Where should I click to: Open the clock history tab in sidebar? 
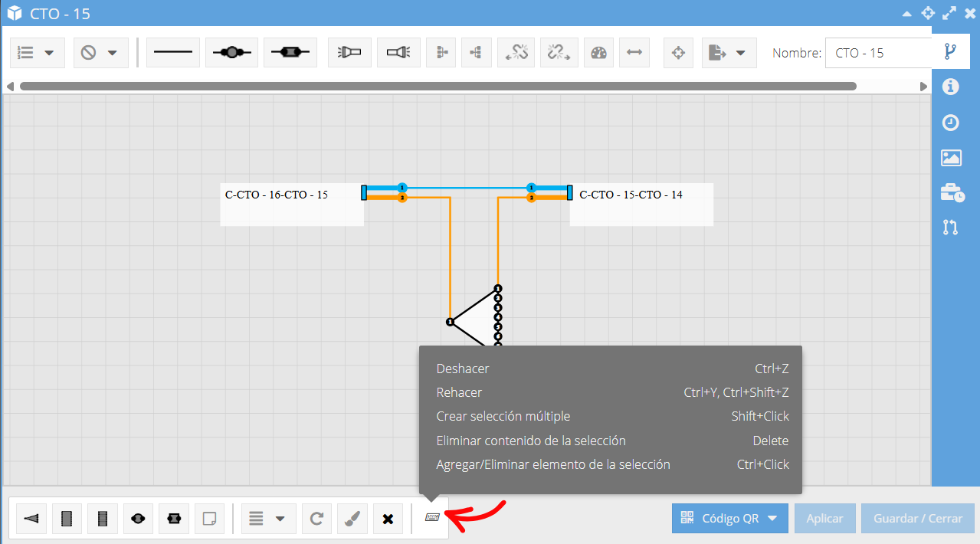click(x=951, y=123)
